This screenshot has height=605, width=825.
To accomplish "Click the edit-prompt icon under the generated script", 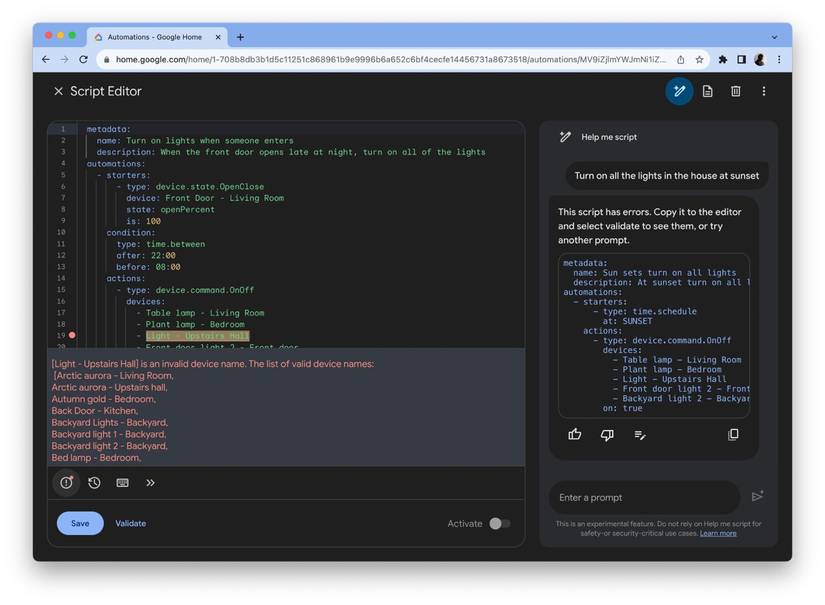I will point(640,435).
